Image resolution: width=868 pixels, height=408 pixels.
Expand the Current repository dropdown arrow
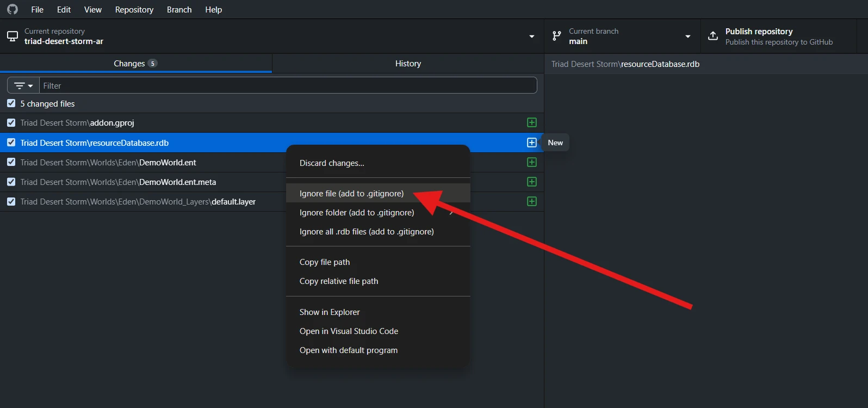click(x=532, y=36)
